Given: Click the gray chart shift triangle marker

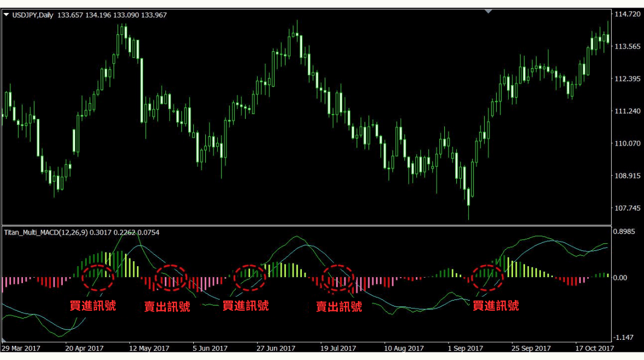Looking at the screenshot, I should pos(488,11).
